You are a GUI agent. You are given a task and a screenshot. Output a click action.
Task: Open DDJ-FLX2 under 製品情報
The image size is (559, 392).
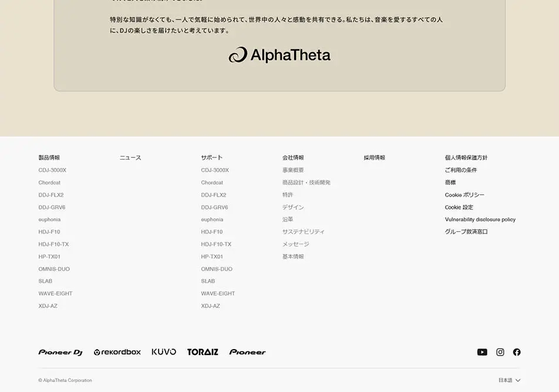[x=51, y=195]
